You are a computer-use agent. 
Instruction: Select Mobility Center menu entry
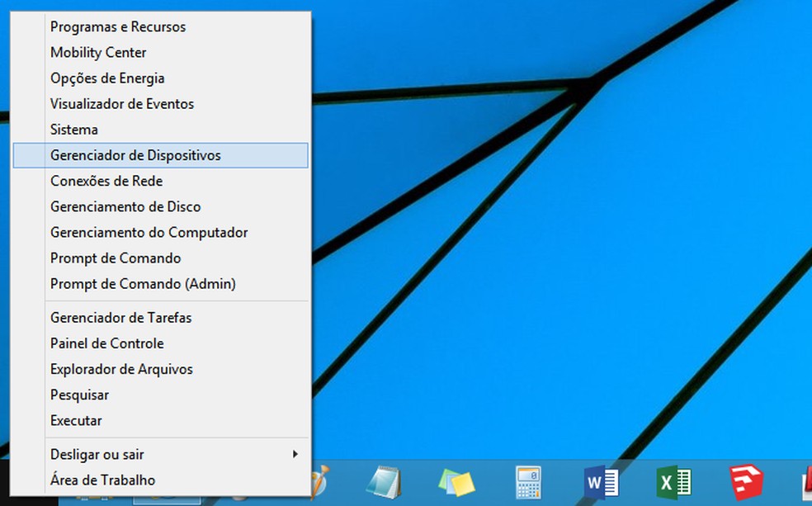(x=161, y=52)
